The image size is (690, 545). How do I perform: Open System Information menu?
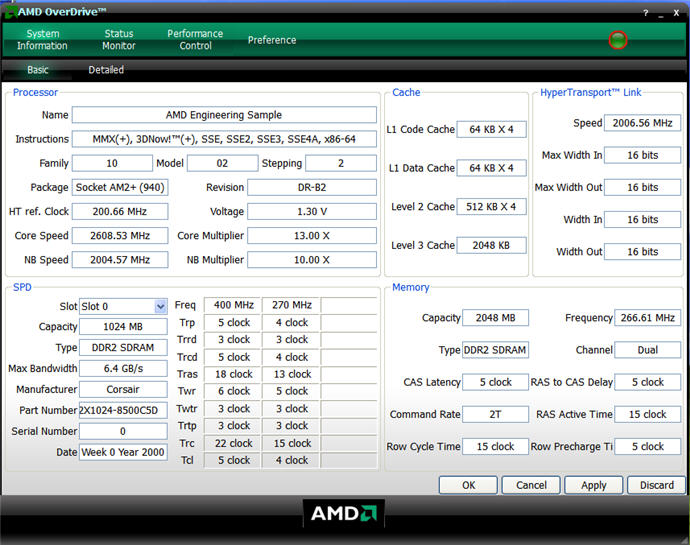pyautogui.click(x=42, y=40)
